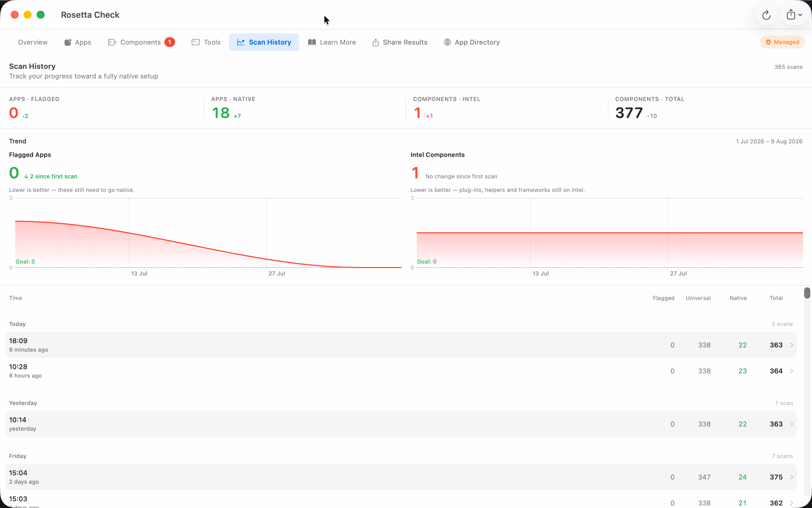The height and width of the screenshot is (508, 812).
Task: Open the 15:04 scan entry
Action: [x=401, y=477]
